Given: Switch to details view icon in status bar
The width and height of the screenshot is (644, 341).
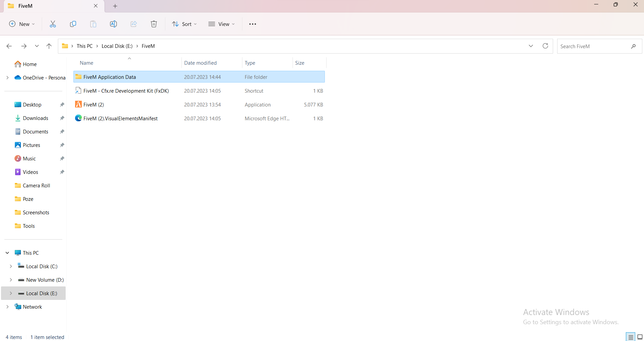Looking at the screenshot, I should pos(631,337).
